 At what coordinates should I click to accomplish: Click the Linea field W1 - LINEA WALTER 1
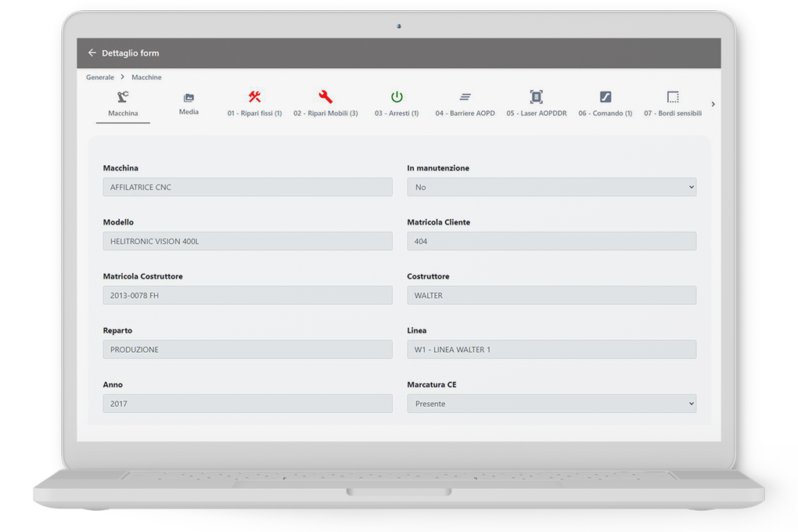[x=552, y=349]
